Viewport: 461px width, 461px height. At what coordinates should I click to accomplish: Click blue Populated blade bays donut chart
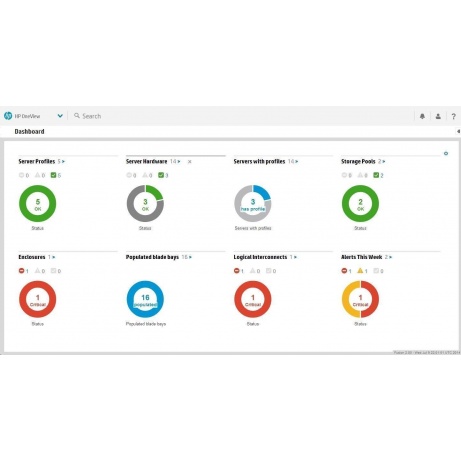pos(145,299)
